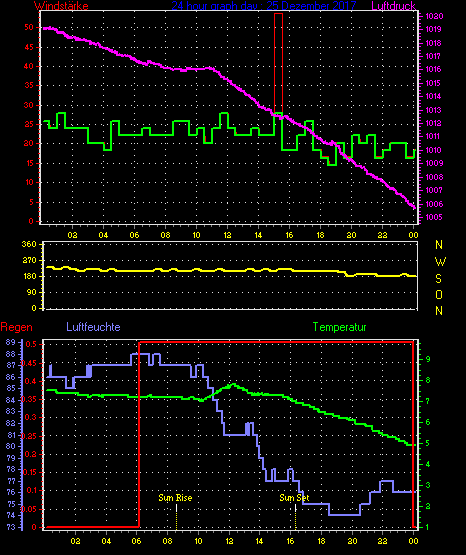Click the Temperatur legend label
The width and height of the screenshot is (466, 555).
coord(339,327)
